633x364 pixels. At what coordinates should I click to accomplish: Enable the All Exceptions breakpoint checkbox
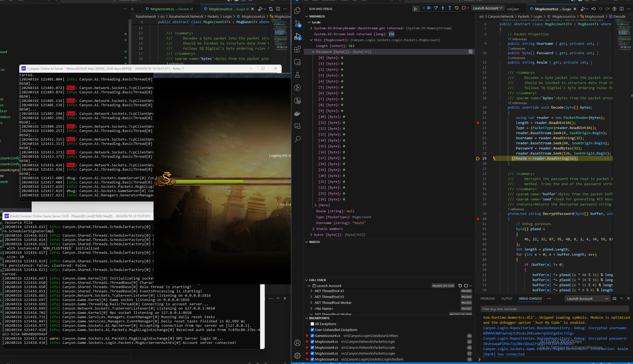312,324
